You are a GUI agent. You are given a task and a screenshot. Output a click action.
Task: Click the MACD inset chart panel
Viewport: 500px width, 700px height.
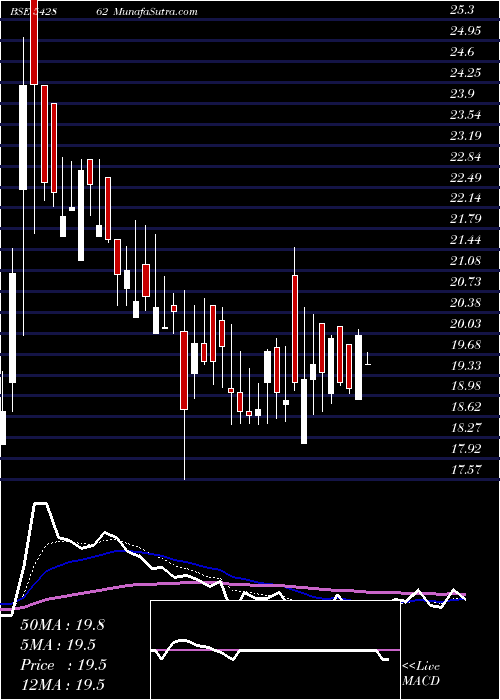[275, 650]
